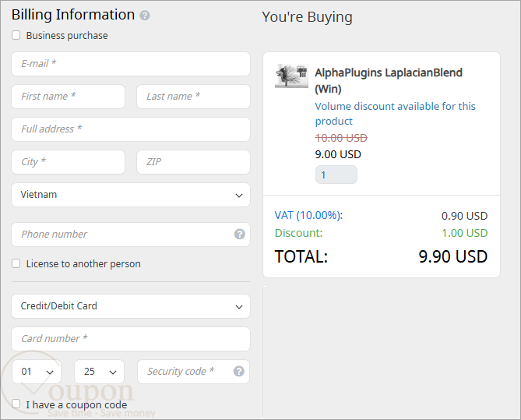Screen dimensions: 521x420
Task: Open the expiry month 01 dropdown
Action: [x=37, y=372]
